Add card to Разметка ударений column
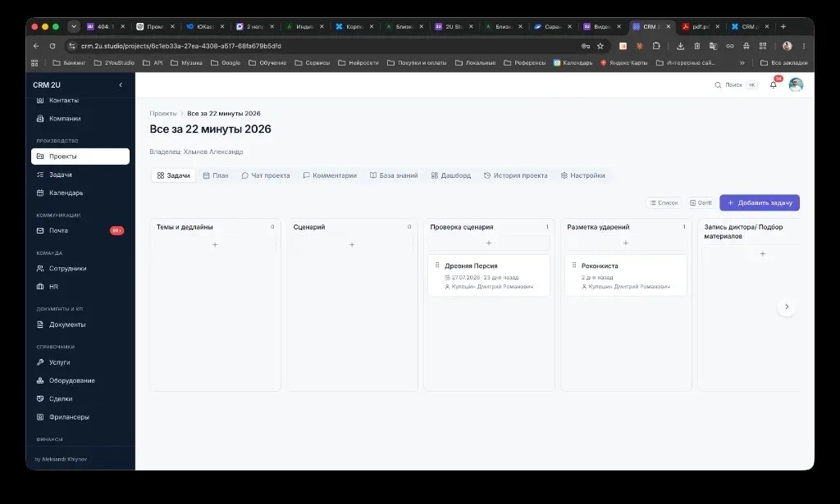 626,243
